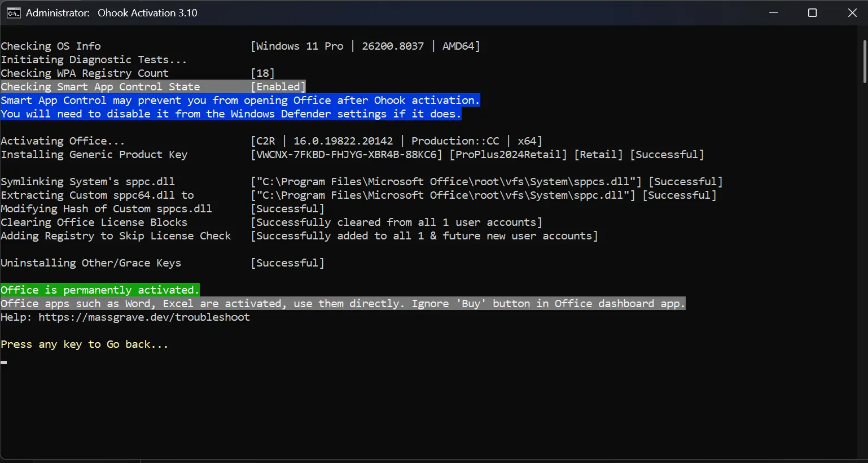Click the 'Checking OS Info' label
Screen dimensions: 868x463
[51, 46]
